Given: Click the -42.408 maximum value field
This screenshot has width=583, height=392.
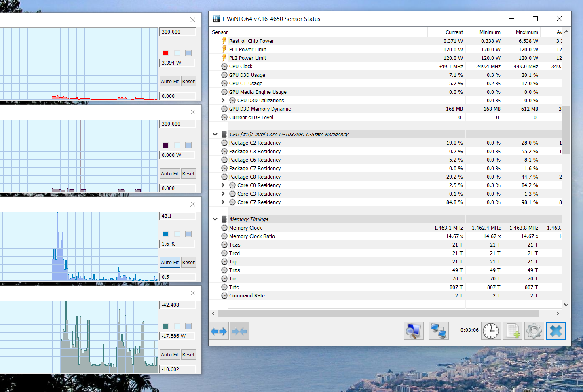Looking at the screenshot, I should (178, 305).
